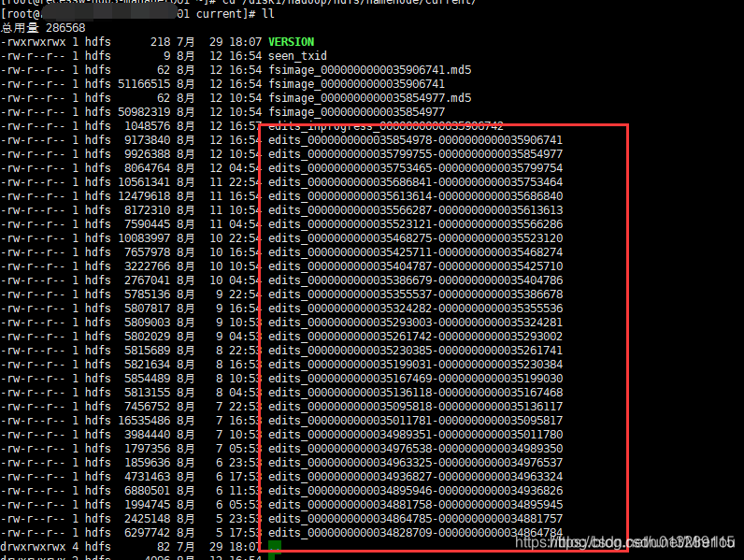Image resolution: width=744 pixels, height=560 pixels.
Task: Click edits file ending in 35404786
Action: [x=415, y=280]
